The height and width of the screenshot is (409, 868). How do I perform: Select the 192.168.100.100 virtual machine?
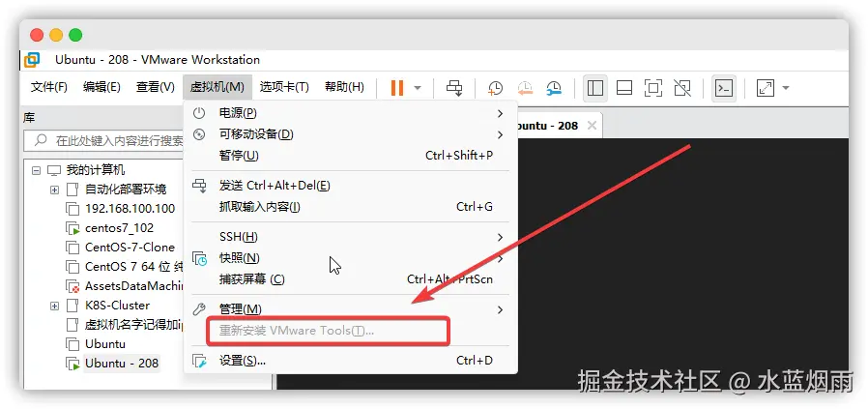click(x=130, y=209)
